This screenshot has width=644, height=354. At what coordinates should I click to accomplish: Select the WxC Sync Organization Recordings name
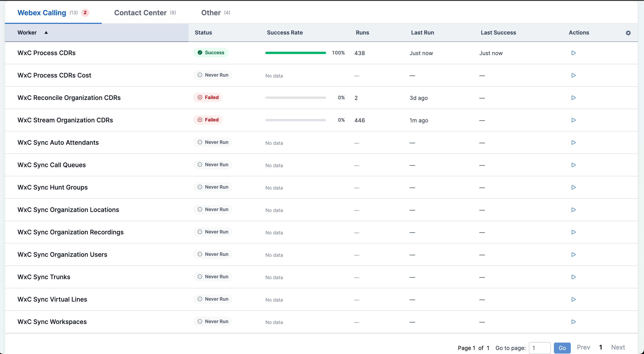pos(71,232)
